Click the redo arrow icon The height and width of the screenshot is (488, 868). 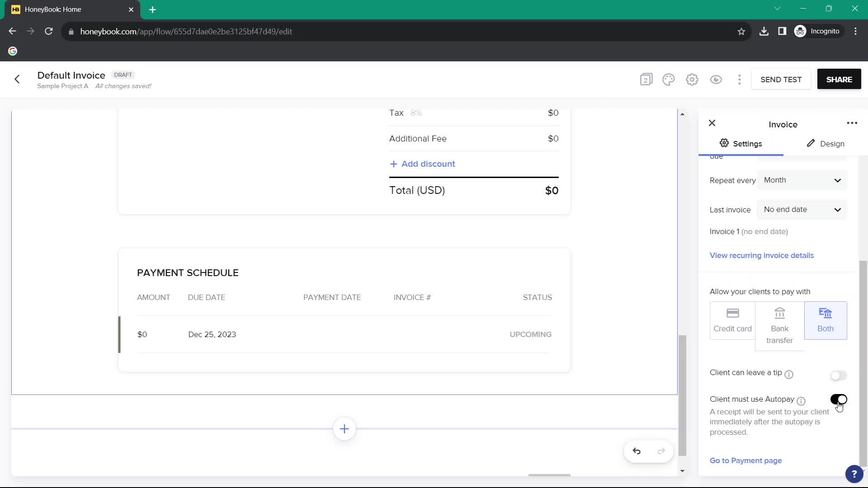pyautogui.click(x=660, y=451)
